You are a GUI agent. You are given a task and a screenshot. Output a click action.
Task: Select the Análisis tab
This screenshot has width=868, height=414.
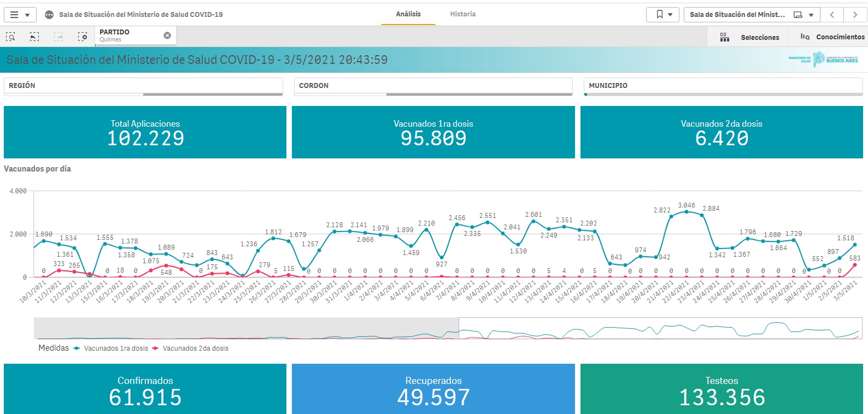(x=408, y=14)
